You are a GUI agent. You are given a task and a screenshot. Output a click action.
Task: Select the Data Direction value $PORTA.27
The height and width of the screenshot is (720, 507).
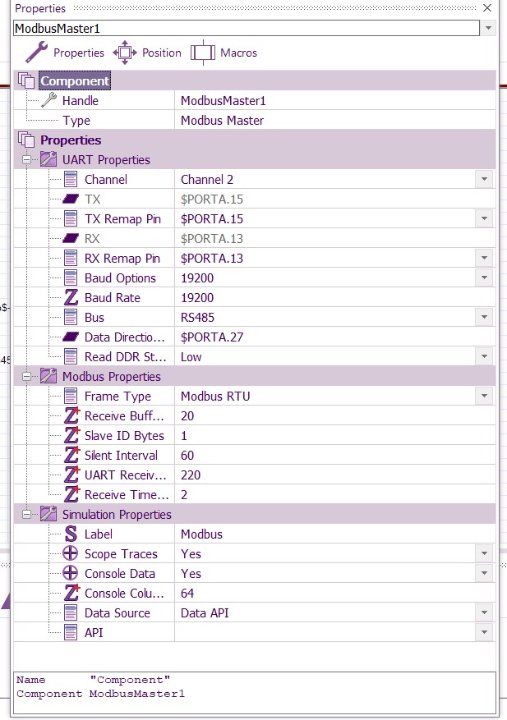point(335,337)
